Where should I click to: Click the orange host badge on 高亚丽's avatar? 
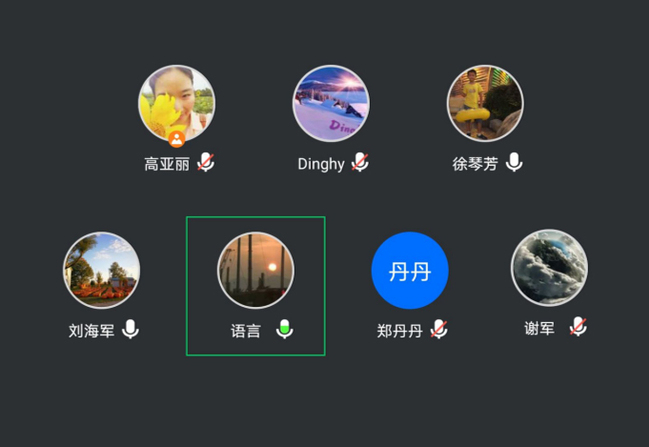pos(177,139)
